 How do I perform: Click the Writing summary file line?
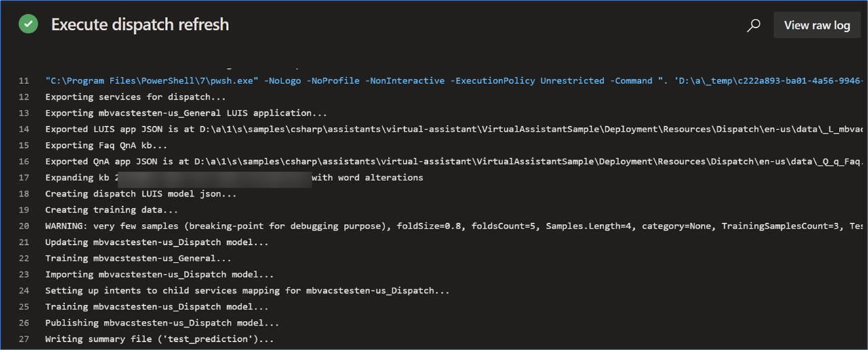[x=159, y=339]
